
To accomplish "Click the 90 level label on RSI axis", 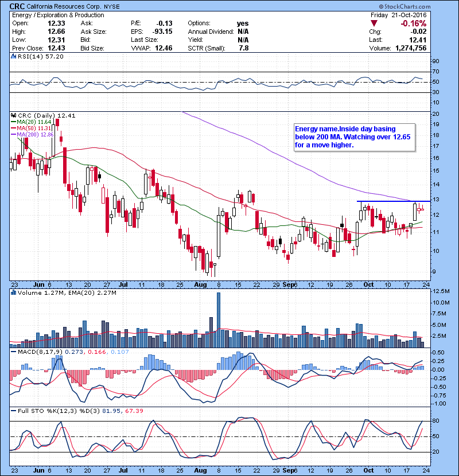I will coord(435,61).
